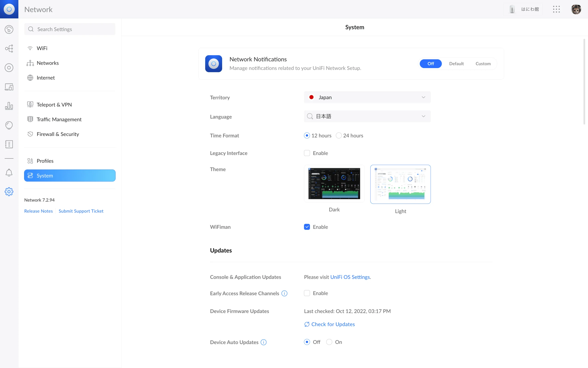588x368 pixels.
Task: Open the Language dropdown showing 日本語
Action: point(367,116)
